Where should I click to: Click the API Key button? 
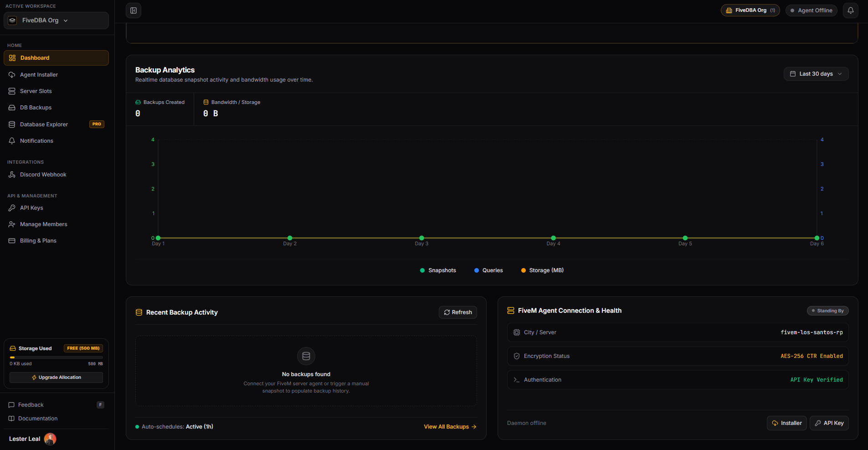(x=829, y=423)
